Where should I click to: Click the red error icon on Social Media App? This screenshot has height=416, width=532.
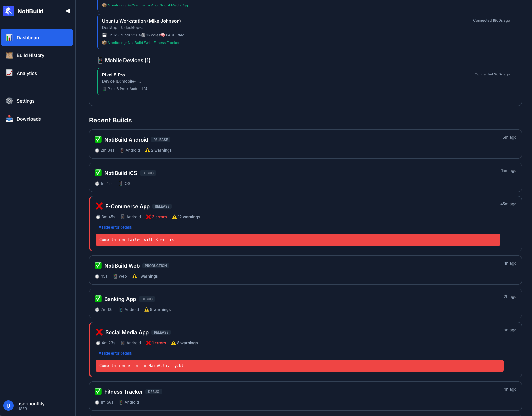point(99,332)
